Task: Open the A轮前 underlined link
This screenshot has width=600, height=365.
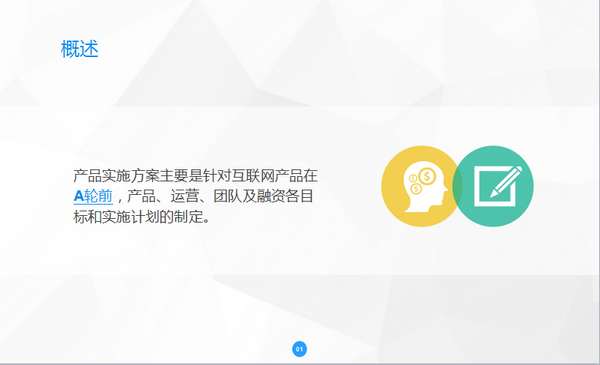Action: pyautogui.click(x=93, y=196)
